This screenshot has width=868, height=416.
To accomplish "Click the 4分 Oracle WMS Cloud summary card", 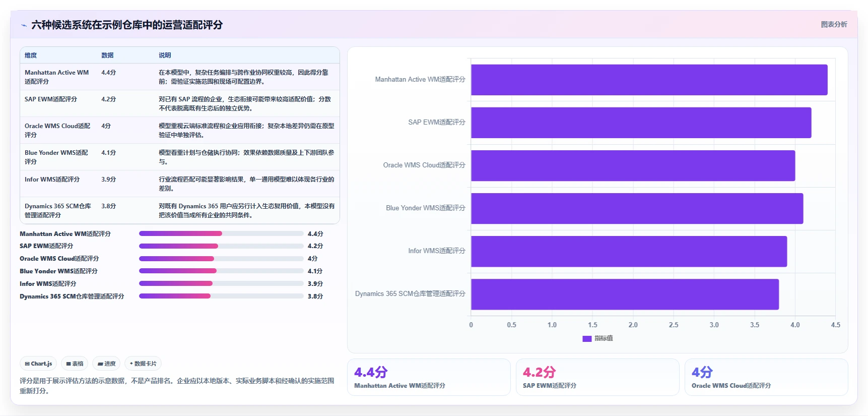I will click(x=766, y=377).
